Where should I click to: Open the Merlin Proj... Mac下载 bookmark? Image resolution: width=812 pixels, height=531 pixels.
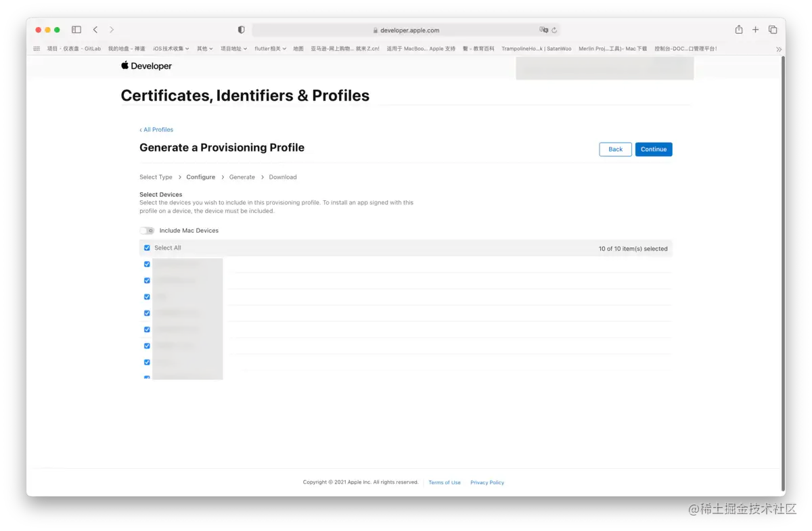613,49
